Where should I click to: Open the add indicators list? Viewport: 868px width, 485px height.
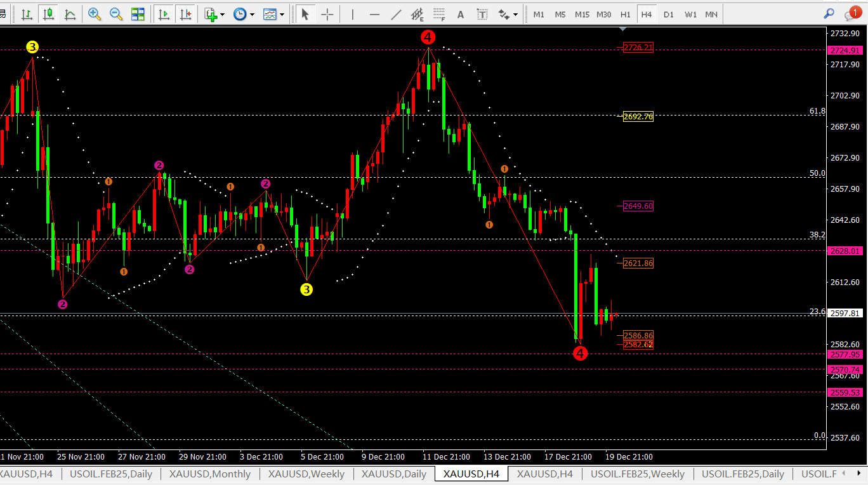pos(211,14)
